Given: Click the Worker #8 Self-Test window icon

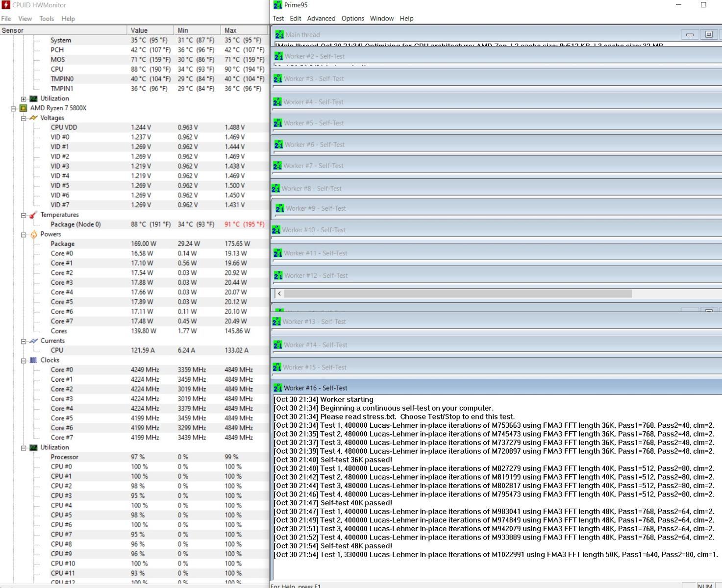Looking at the screenshot, I should click(275, 189).
